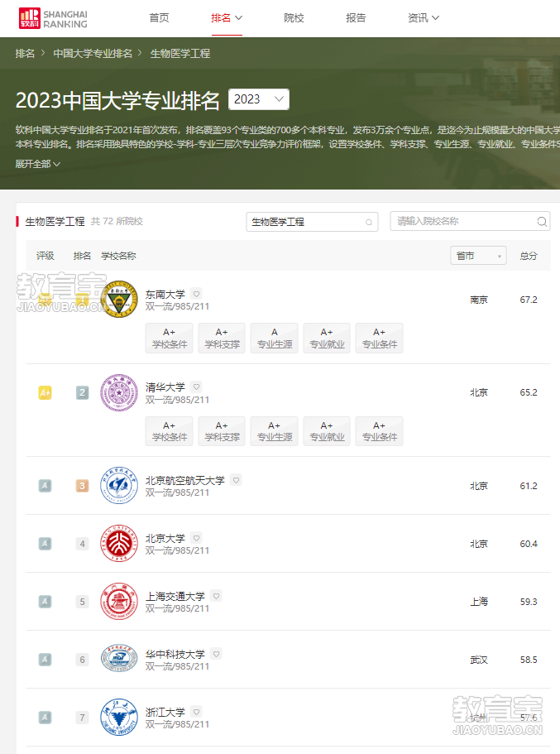
Task: Click 生物医学工程 breadcrumb
Action: (x=180, y=53)
